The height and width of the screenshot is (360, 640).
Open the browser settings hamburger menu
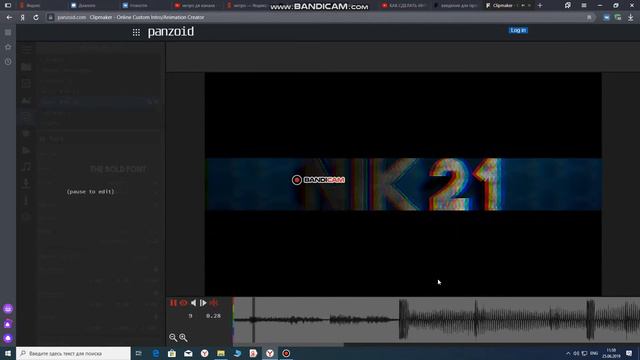click(x=584, y=6)
